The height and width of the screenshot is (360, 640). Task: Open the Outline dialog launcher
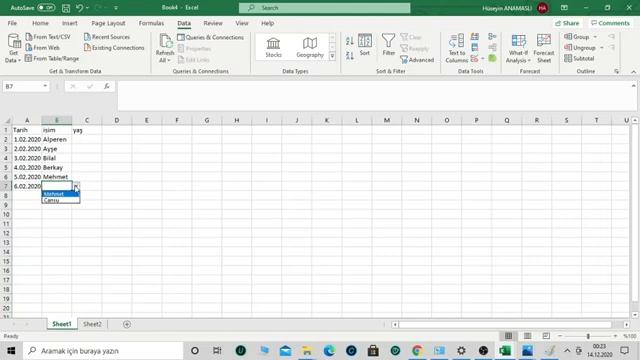[x=616, y=71]
